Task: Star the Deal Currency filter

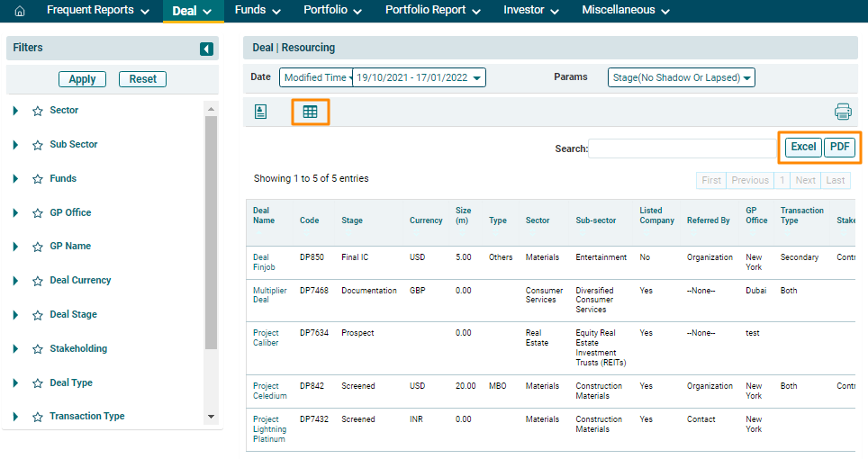Action: 38,281
